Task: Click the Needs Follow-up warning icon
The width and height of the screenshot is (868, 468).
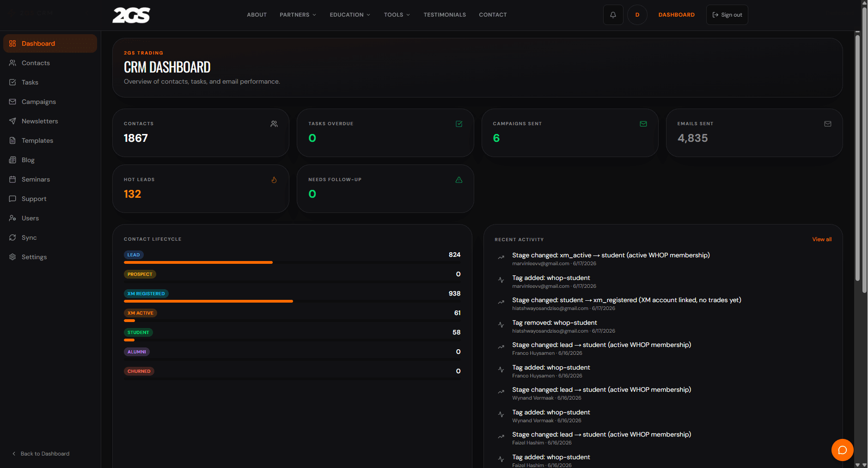Action: click(x=459, y=180)
